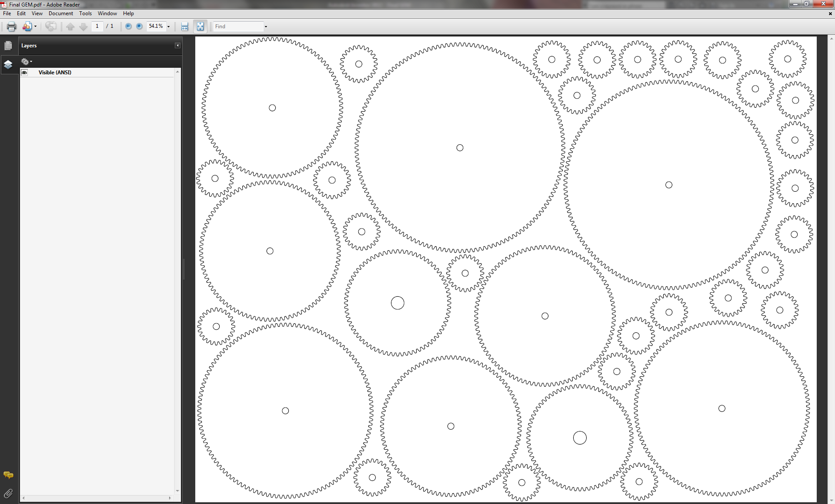Expand the Collaborate dropdown arrow
Viewport: 835px width, 504px height.
pyautogui.click(x=35, y=27)
